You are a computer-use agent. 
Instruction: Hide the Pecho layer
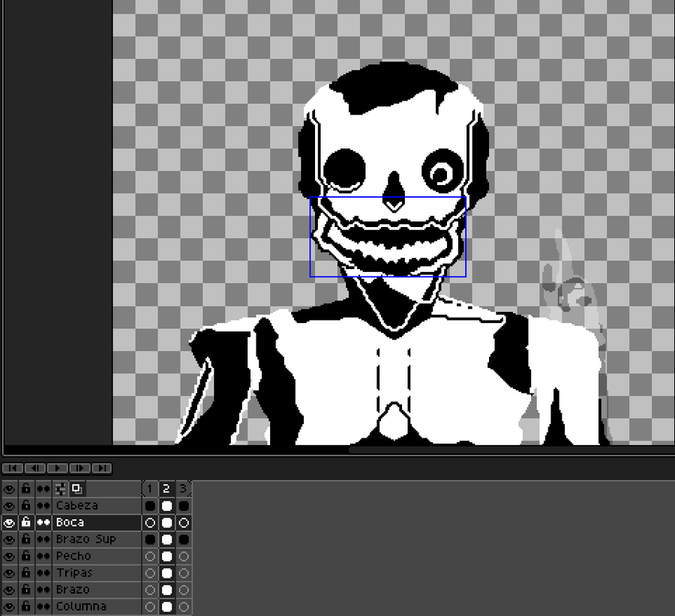(x=9, y=556)
